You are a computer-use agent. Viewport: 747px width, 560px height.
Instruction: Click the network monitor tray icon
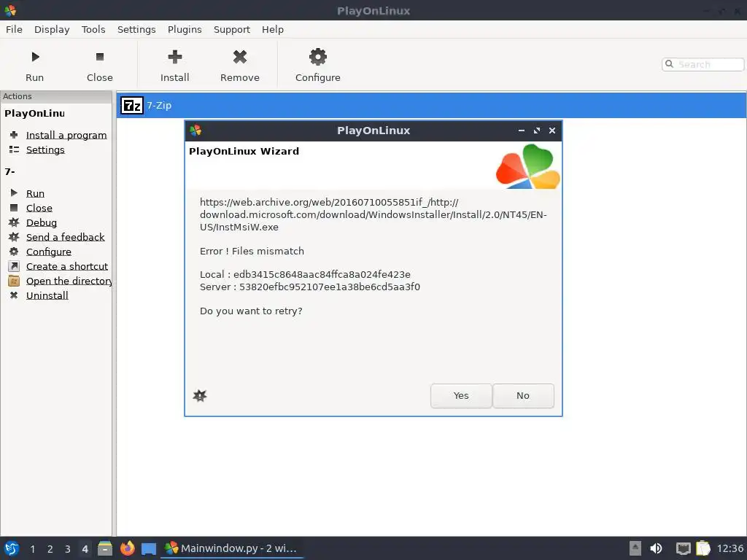pyautogui.click(x=683, y=548)
